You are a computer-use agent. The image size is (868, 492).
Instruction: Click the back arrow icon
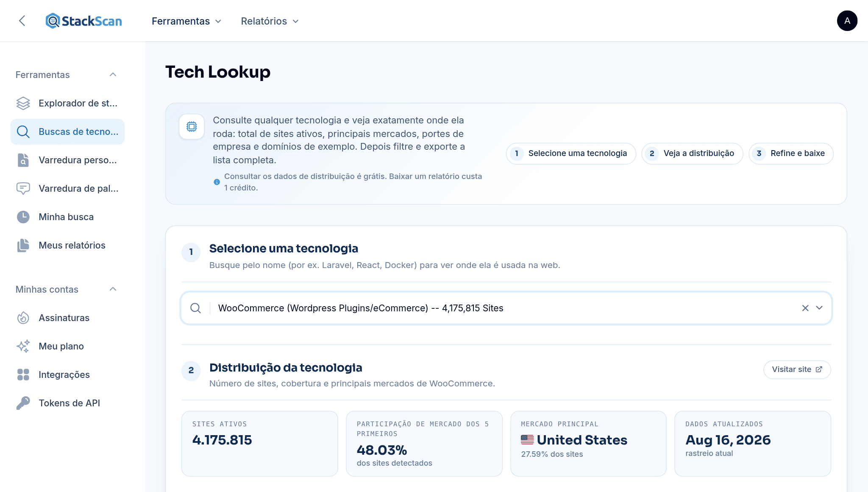(x=22, y=21)
